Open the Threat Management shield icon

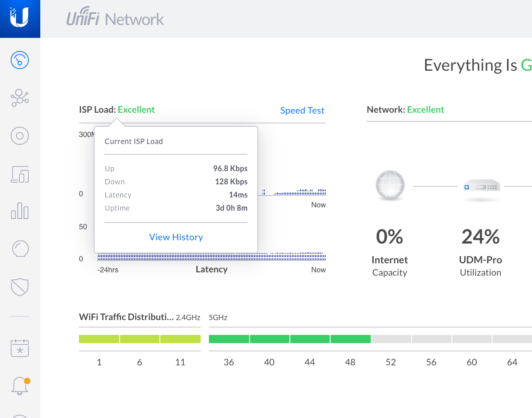point(20,287)
